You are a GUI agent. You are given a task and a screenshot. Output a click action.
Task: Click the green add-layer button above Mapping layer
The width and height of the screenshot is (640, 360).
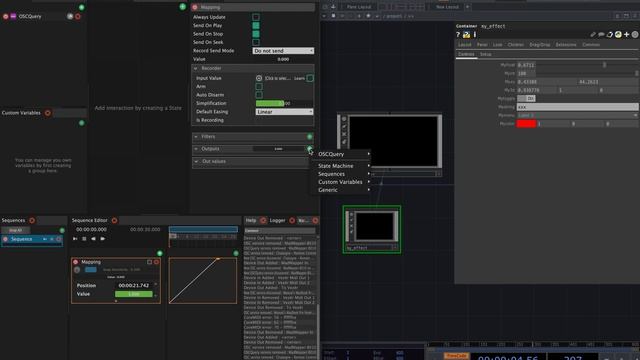pyautogui.click(x=160, y=253)
